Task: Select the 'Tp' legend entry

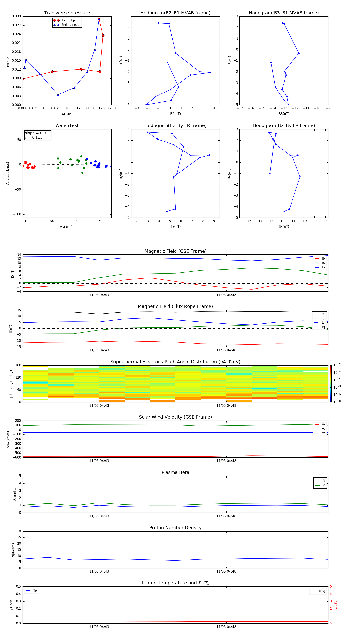Action: click(x=31, y=591)
